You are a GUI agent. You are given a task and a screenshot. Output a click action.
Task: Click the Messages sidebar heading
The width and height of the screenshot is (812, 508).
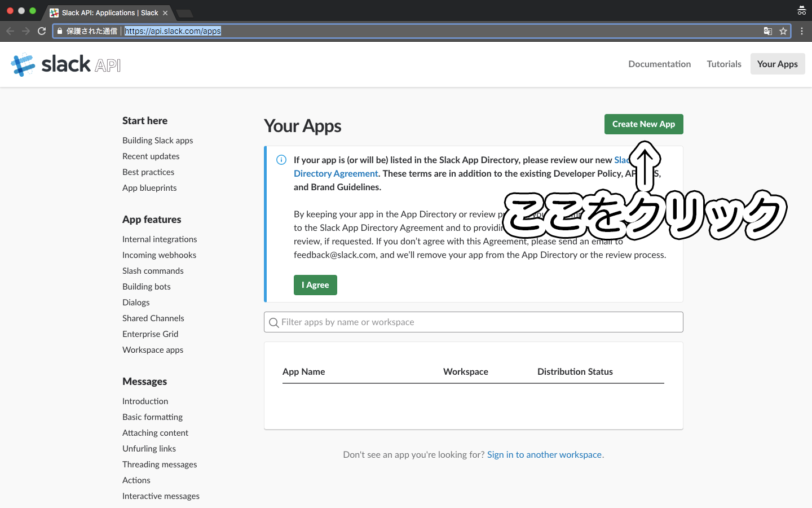pyautogui.click(x=145, y=382)
